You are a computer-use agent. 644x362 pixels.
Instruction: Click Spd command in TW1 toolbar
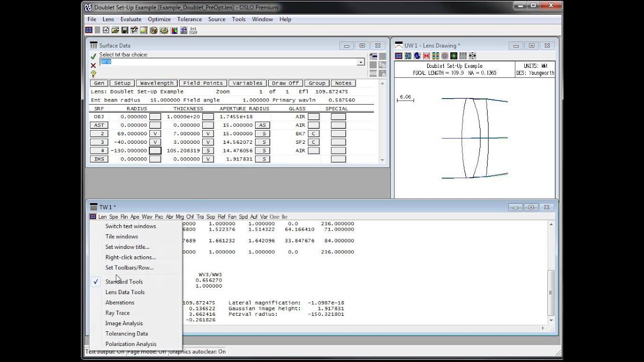244,217
